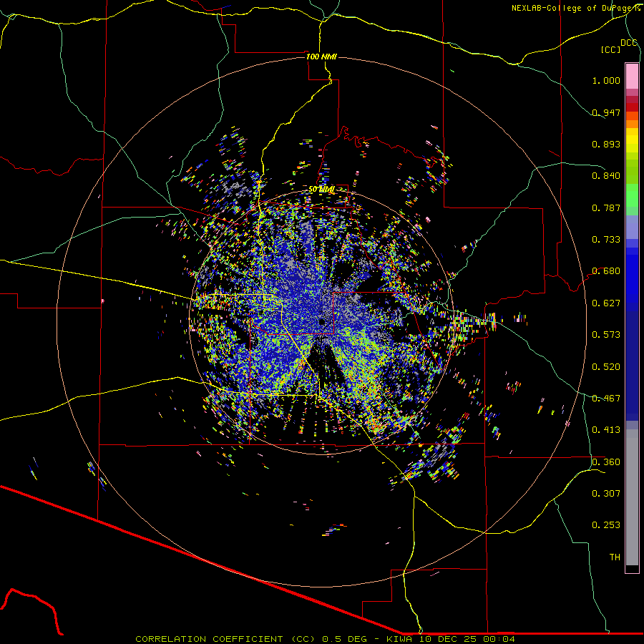Click the 0.413 scale value
The image size is (644, 644).
click(x=606, y=430)
